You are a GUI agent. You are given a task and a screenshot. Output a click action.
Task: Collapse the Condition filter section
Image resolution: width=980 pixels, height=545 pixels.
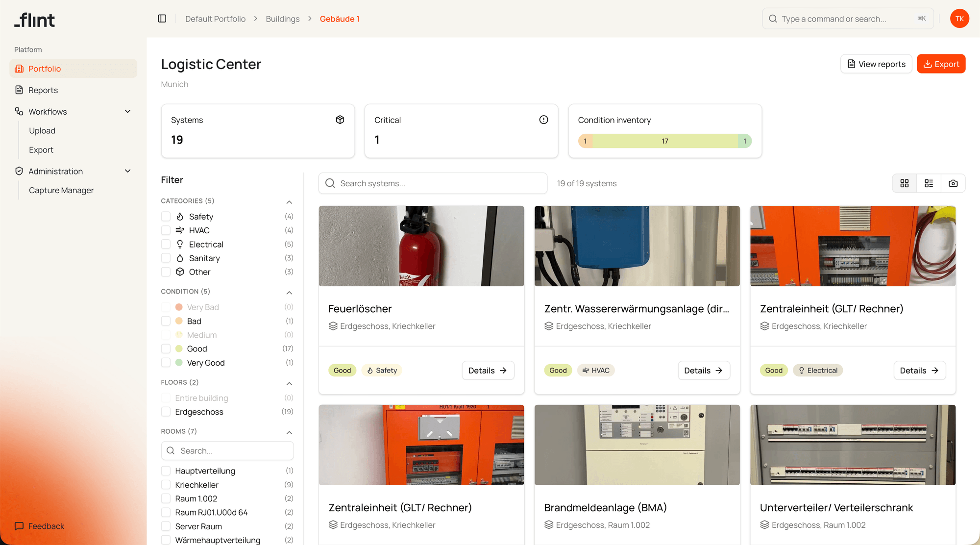click(x=289, y=293)
